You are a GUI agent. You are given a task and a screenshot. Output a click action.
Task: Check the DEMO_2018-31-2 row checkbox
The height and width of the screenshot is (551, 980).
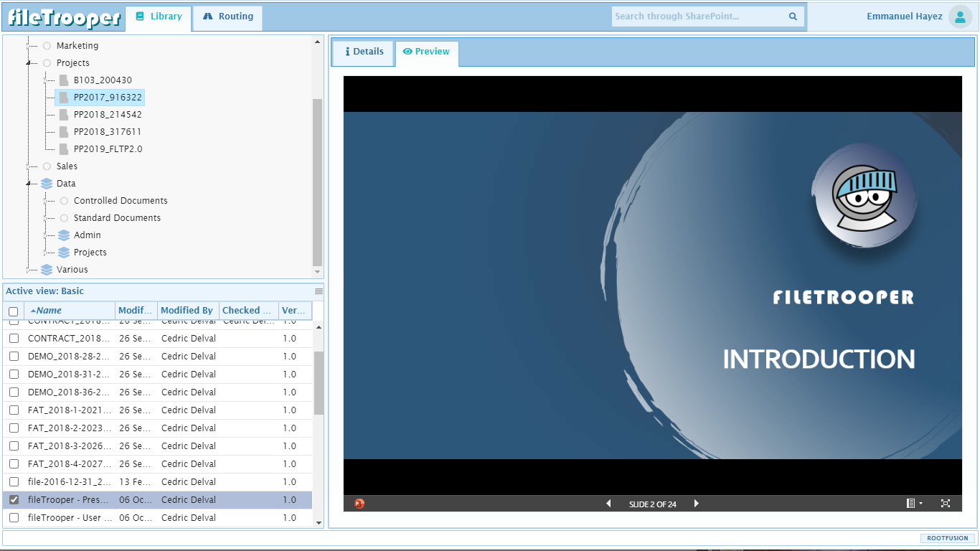tap(14, 375)
